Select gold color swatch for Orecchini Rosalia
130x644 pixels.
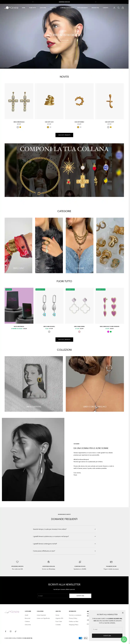[x=20, y=127]
